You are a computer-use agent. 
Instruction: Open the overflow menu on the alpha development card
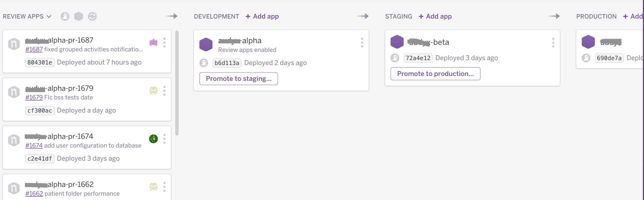(362, 43)
